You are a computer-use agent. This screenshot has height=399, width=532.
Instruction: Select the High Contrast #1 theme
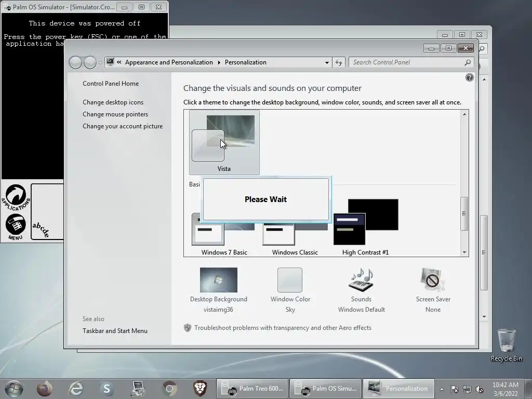click(x=365, y=228)
